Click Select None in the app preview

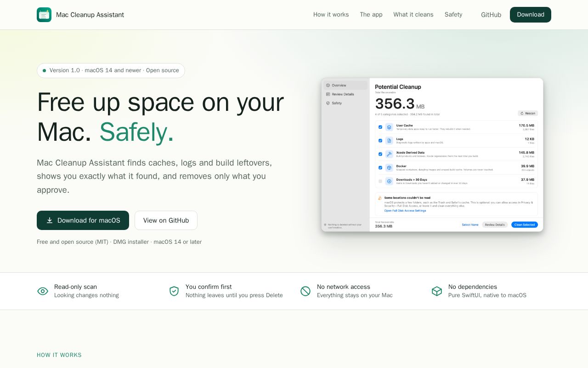pos(470,224)
